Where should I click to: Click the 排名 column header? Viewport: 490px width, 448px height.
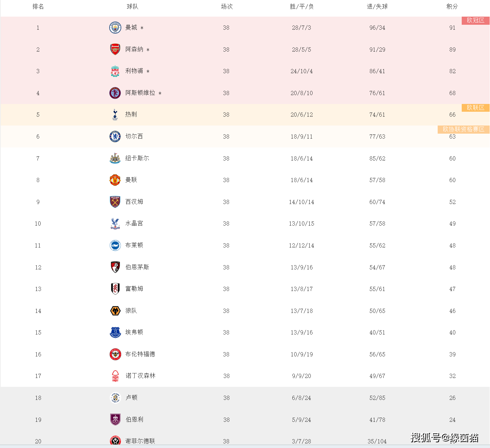coord(38,7)
